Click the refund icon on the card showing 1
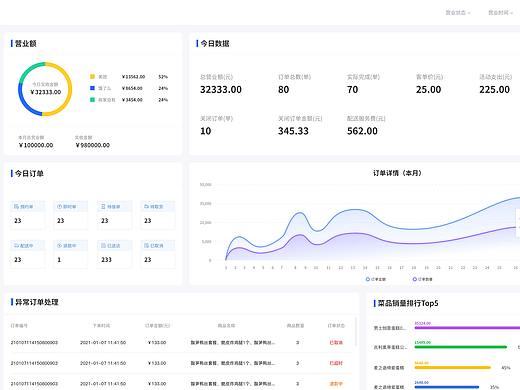Viewport: 520px width, 390px height. [x=59, y=246]
